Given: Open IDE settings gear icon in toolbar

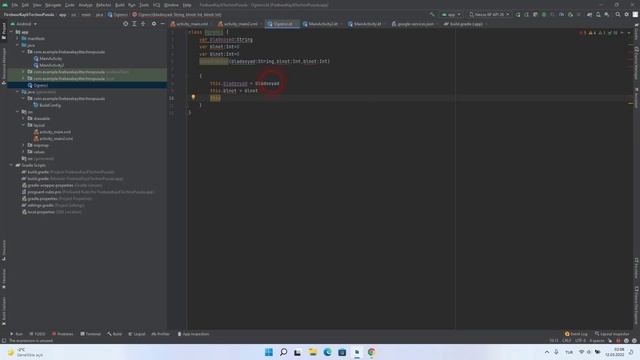Looking at the screenshot, I should pyautogui.click(x=627, y=14).
